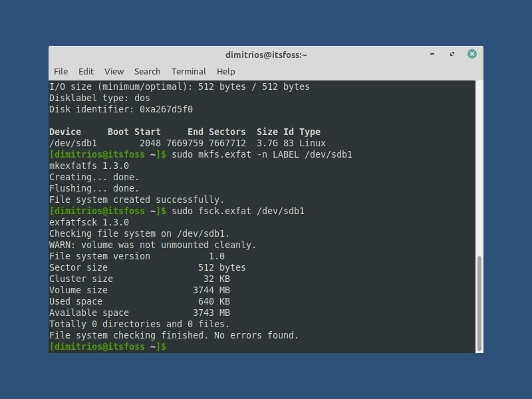Click the title bar showing dimitrios@itsfoss
This screenshot has height=399, width=532.
click(x=266, y=54)
